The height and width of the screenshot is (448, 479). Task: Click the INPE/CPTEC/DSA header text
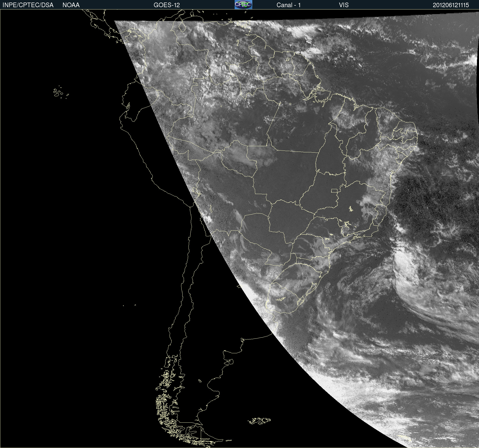(28, 5)
